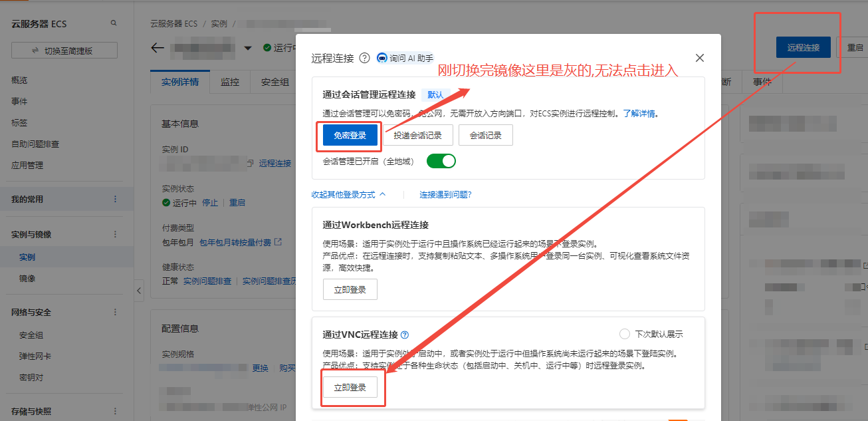Click 云服务器 ECS in the breadcrumb
Screen dimensions: 868x421
pyautogui.click(x=174, y=23)
